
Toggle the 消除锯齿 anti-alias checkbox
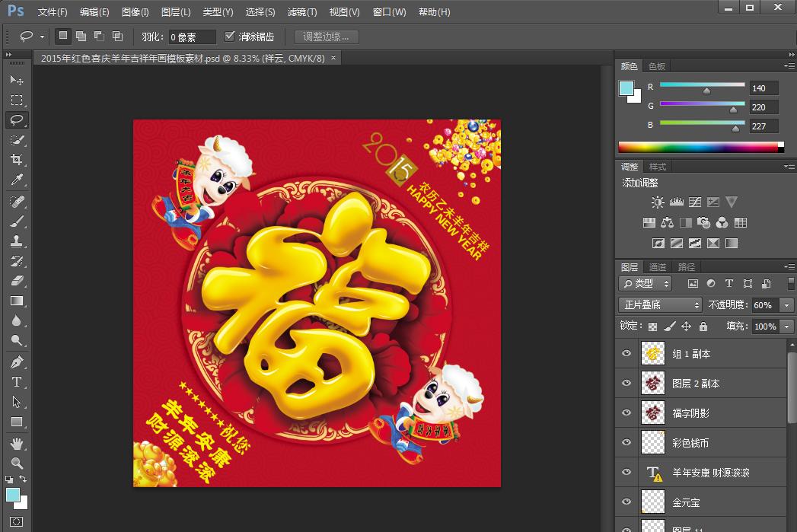(230, 37)
